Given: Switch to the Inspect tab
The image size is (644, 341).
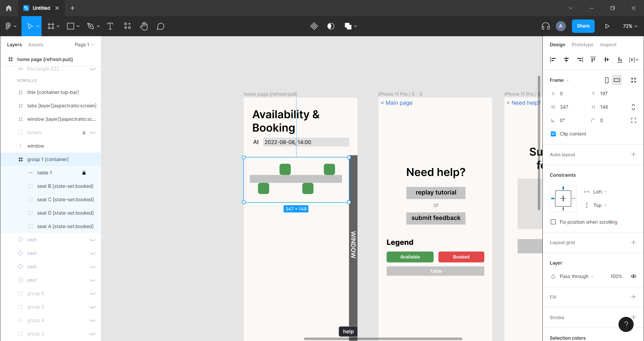Looking at the screenshot, I should click(608, 45).
